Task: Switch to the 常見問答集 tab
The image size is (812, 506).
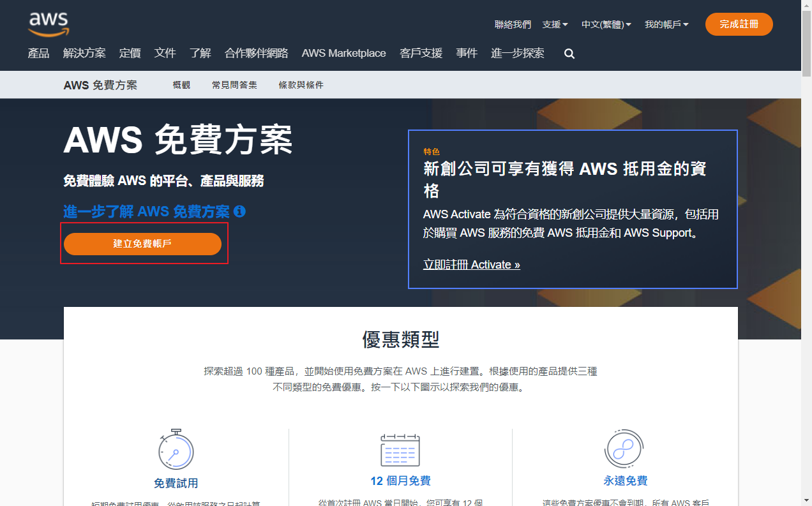Action: [234, 84]
